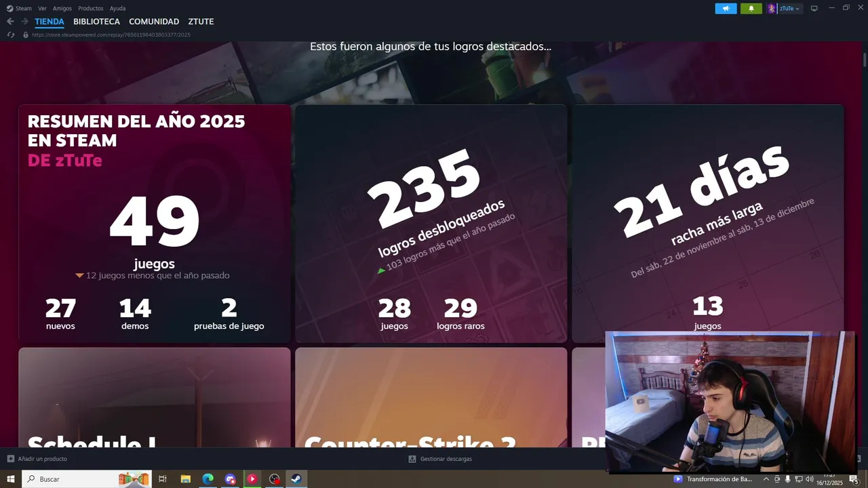Open the Counter-Strike 2 game card

point(431,397)
